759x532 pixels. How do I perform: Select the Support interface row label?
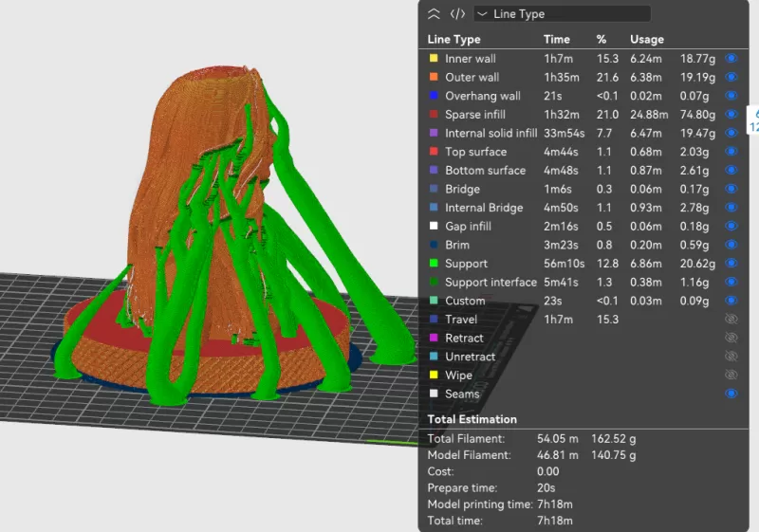pyautogui.click(x=491, y=283)
